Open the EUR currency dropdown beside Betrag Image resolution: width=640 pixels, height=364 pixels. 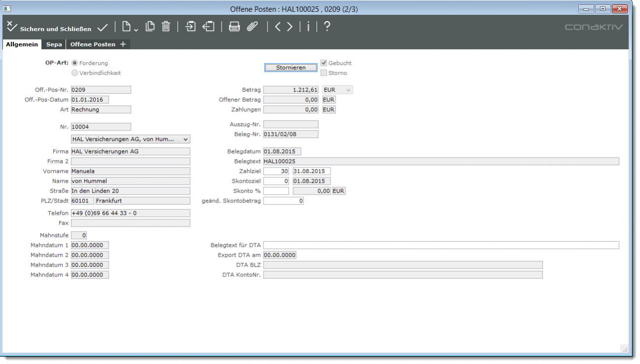coord(337,90)
